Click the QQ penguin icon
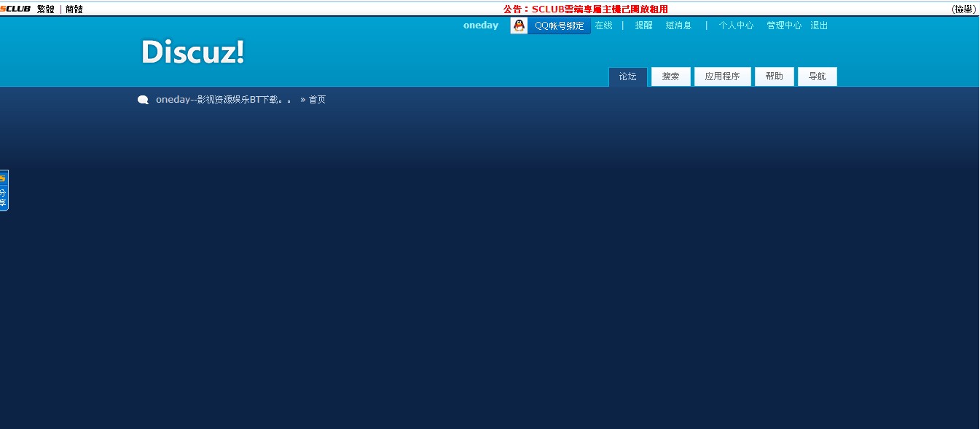Viewport: 980px width, 429px height. tap(519, 25)
